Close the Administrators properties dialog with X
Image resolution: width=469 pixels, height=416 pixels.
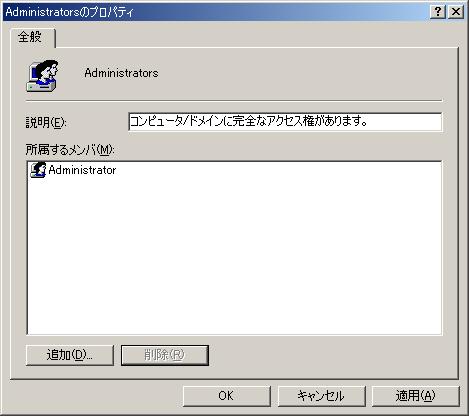tap(456, 12)
